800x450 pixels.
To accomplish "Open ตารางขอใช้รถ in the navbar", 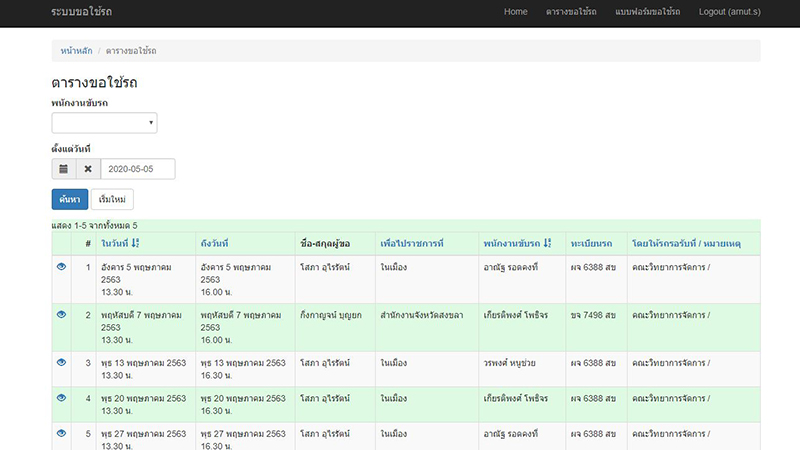I will click(571, 12).
